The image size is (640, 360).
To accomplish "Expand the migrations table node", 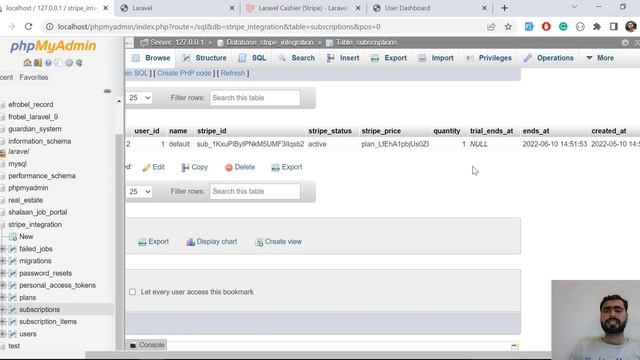I will (3, 261).
